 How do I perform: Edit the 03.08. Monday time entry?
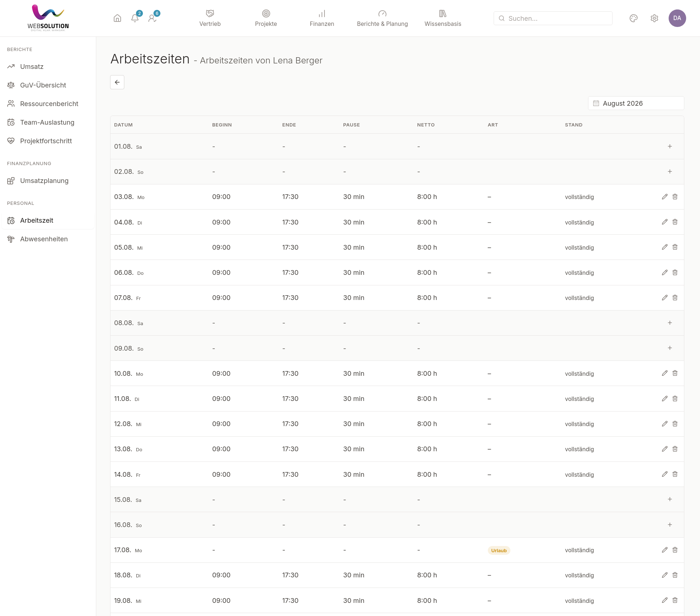pyautogui.click(x=665, y=197)
